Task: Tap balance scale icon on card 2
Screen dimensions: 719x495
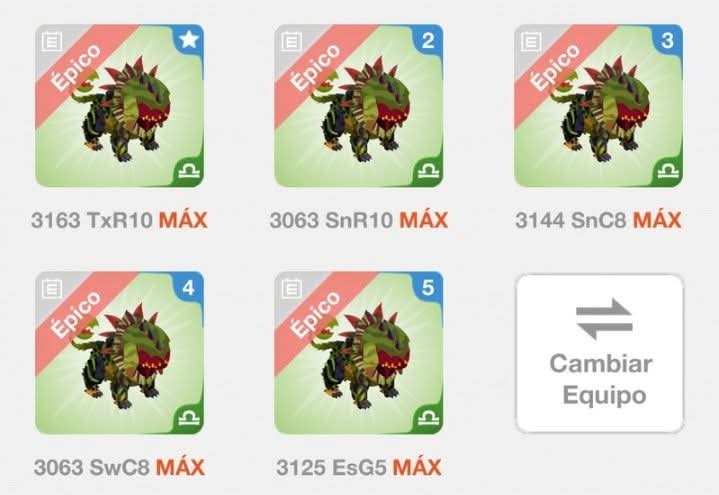Action: click(428, 172)
